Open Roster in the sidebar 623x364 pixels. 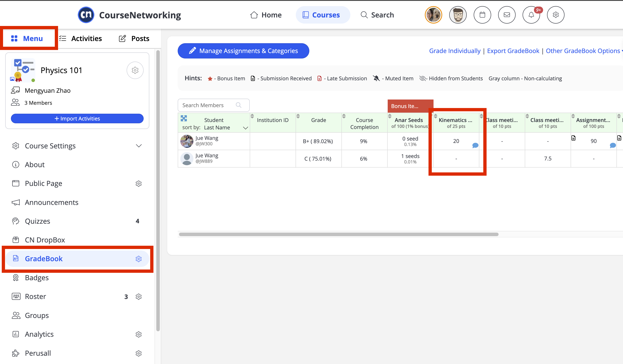click(35, 297)
